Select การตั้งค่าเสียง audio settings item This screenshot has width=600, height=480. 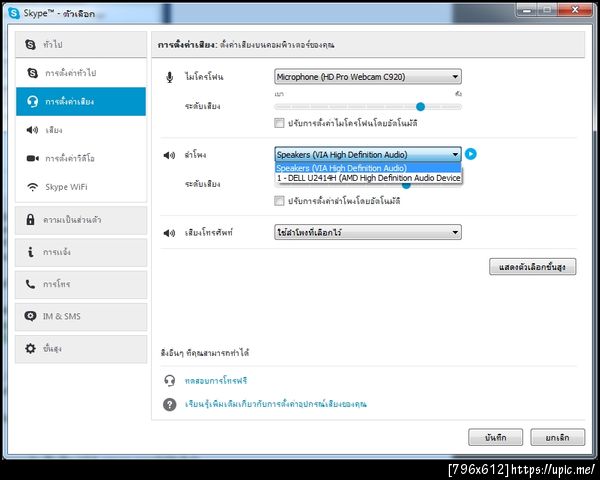click(81, 101)
